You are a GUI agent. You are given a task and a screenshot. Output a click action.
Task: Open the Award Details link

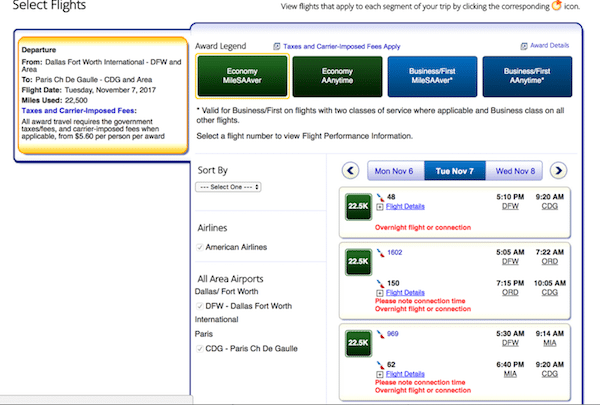coord(549,45)
